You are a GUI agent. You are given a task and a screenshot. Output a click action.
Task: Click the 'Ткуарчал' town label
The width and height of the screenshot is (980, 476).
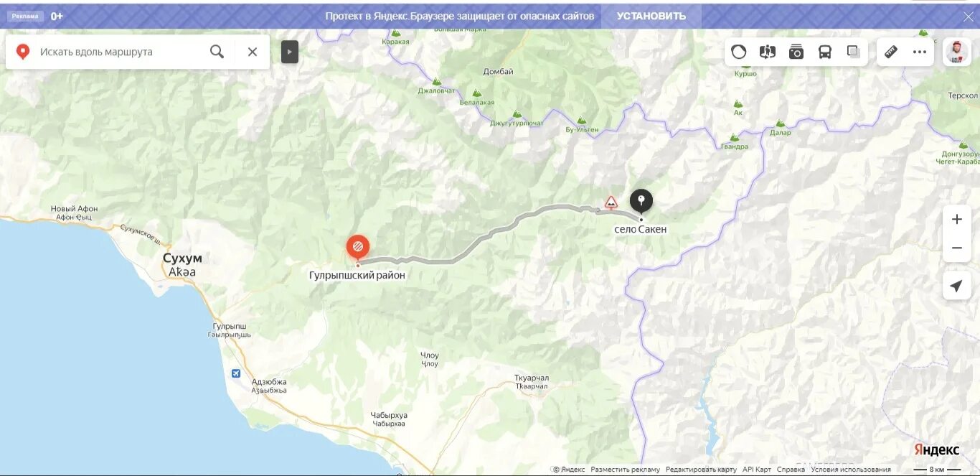coord(532,378)
